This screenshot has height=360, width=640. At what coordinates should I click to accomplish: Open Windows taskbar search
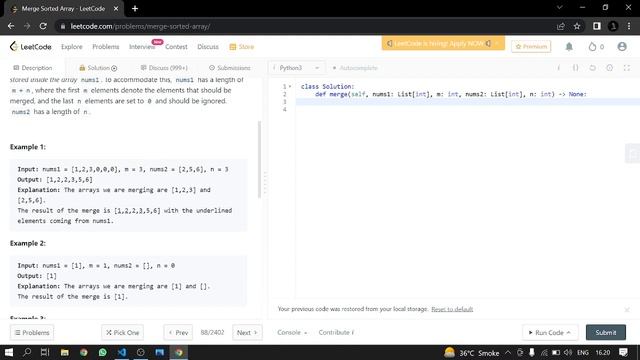[27, 352]
